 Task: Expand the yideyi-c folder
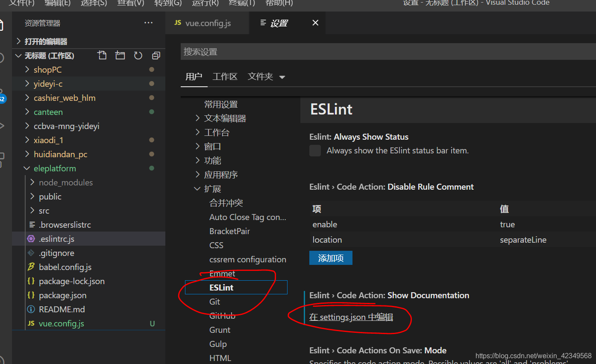click(x=27, y=84)
